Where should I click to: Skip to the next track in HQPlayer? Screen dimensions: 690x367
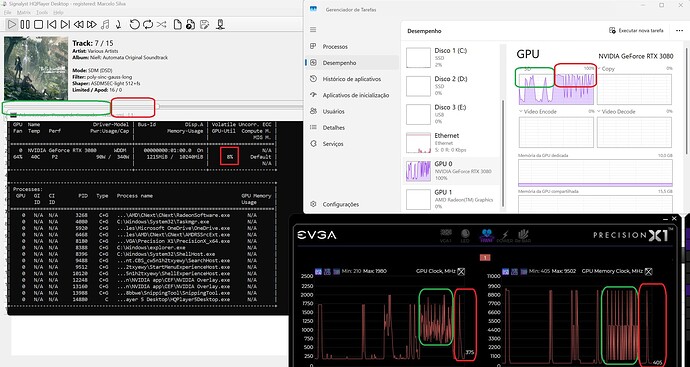(65, 25)
